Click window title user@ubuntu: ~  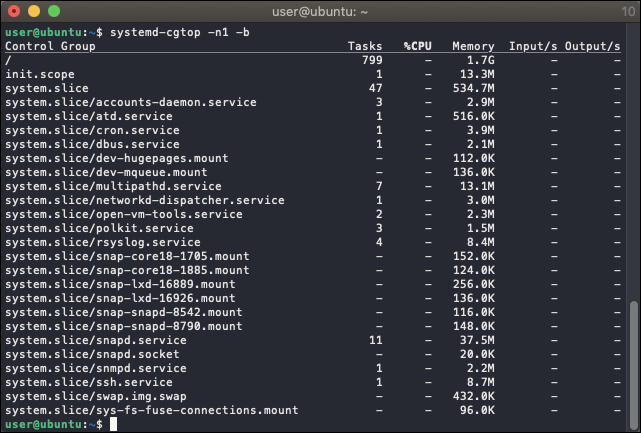320,11
